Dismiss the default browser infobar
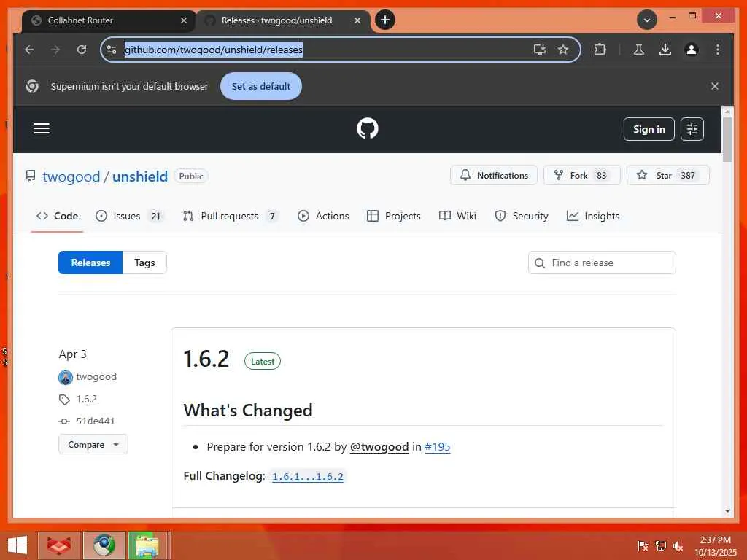 click(715, 86)
